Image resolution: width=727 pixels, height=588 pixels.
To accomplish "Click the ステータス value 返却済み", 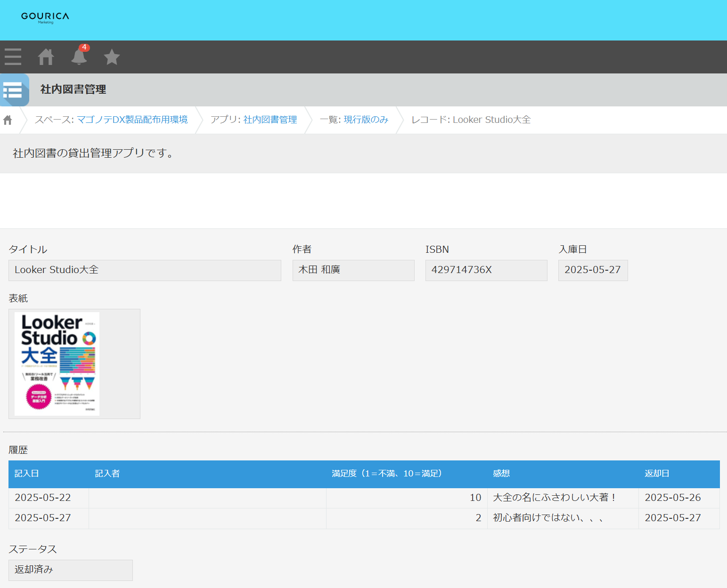I will pos(71,570).
